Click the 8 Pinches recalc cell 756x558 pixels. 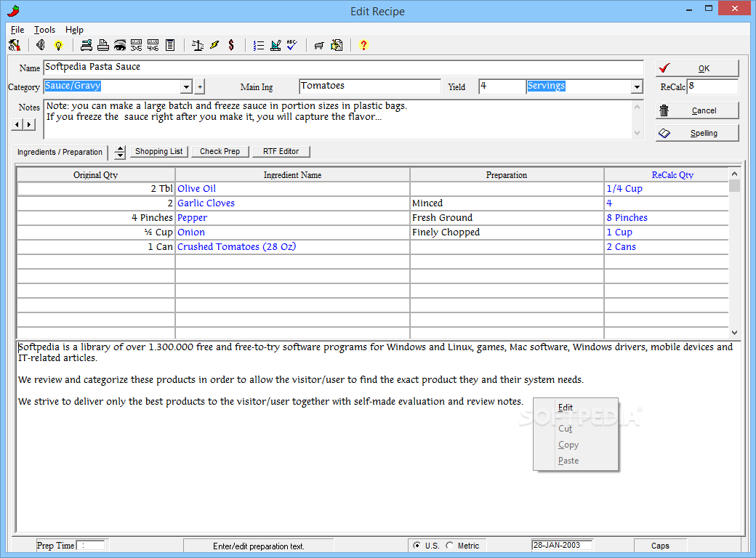(667, 218)
